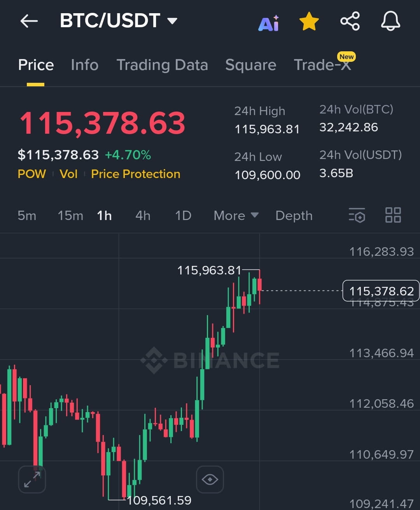The image size is (420, 510).
Task: Select the 15m timeframe
Action: click(70, 215)
